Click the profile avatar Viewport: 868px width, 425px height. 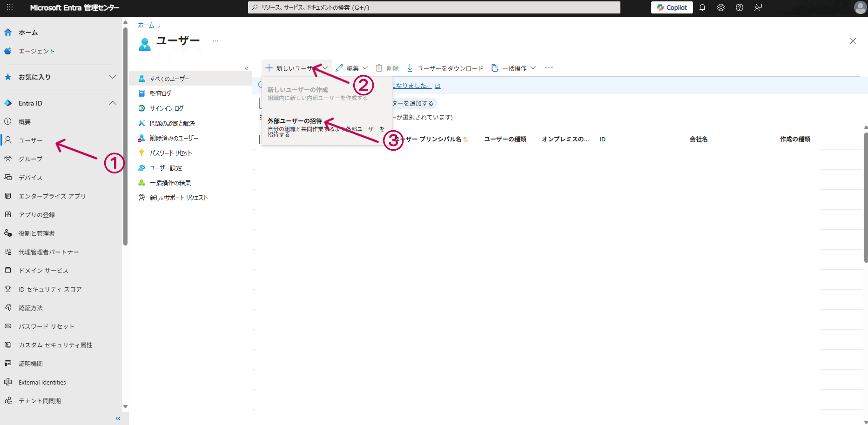[860, 7]
